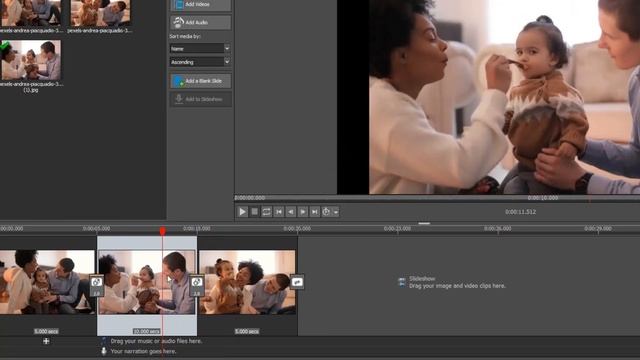Jump to the start of the slideshow

pos(279,212)
